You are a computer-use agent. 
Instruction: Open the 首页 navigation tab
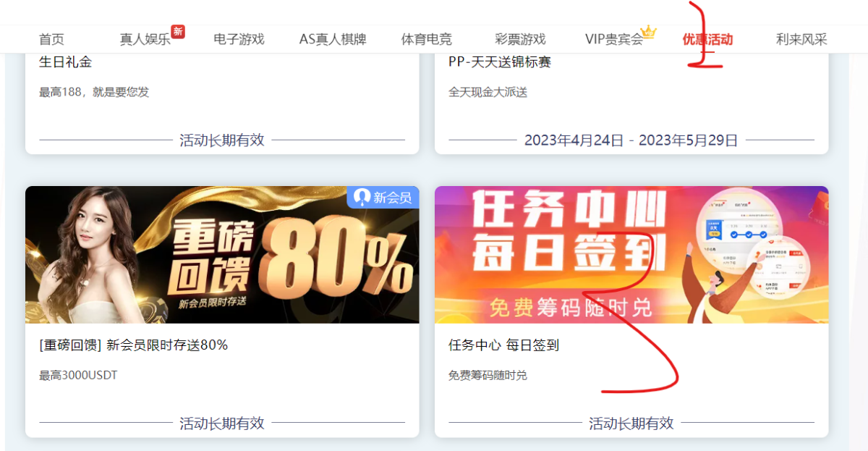[51, 39]
